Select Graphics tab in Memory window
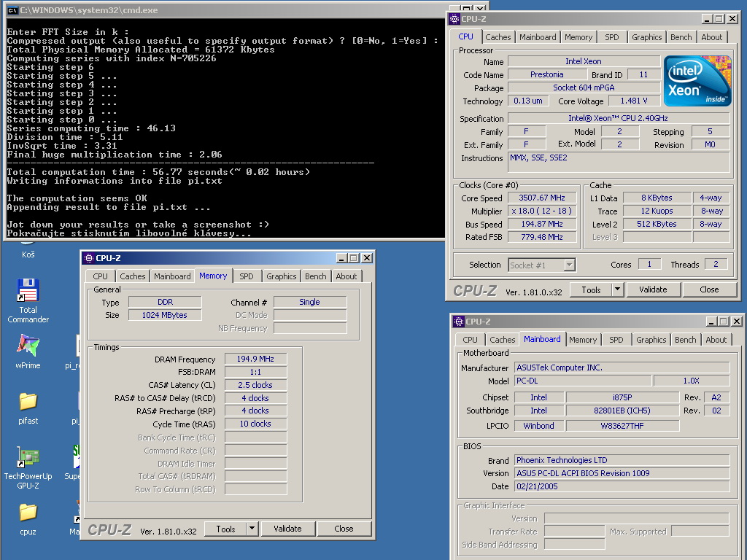The height and width of the screenshot is (560, 747). point(281,276)
